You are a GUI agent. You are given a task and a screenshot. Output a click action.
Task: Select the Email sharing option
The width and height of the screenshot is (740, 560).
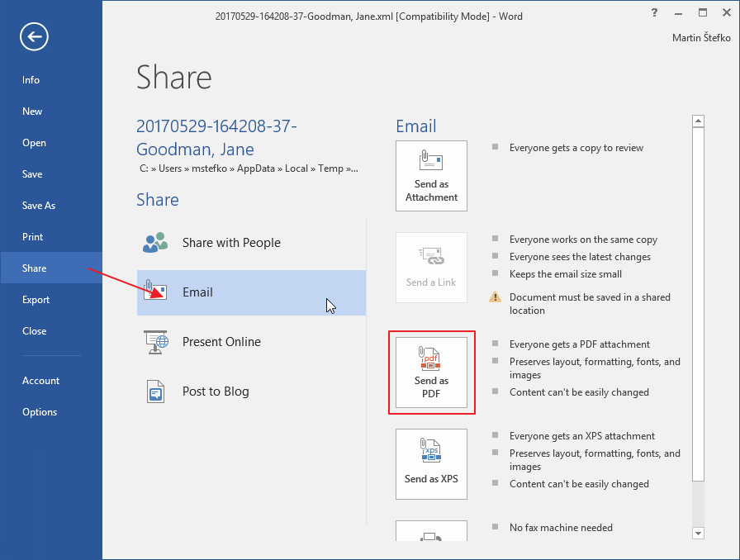tap(251, 292)
